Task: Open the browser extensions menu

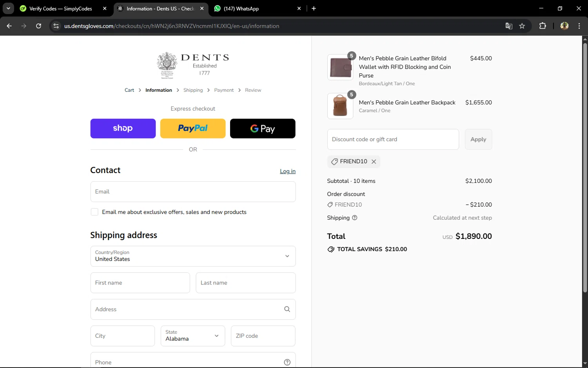Action: [543, 26]
